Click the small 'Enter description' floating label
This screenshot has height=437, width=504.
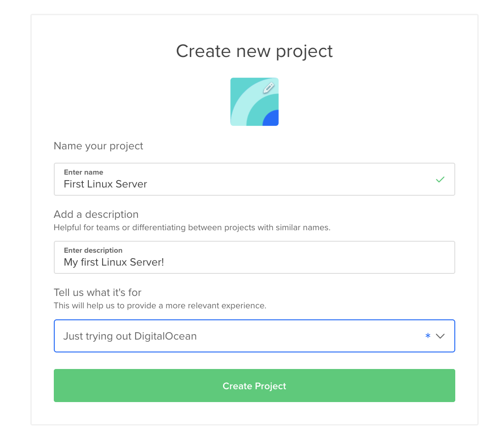93,250
